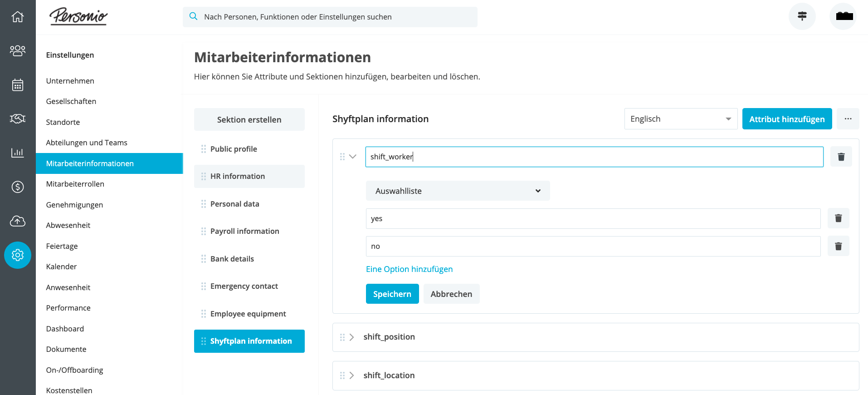This screenshot has height=395, width=868.
Task: Focus the global search field
Action: [x=330, y=17]
